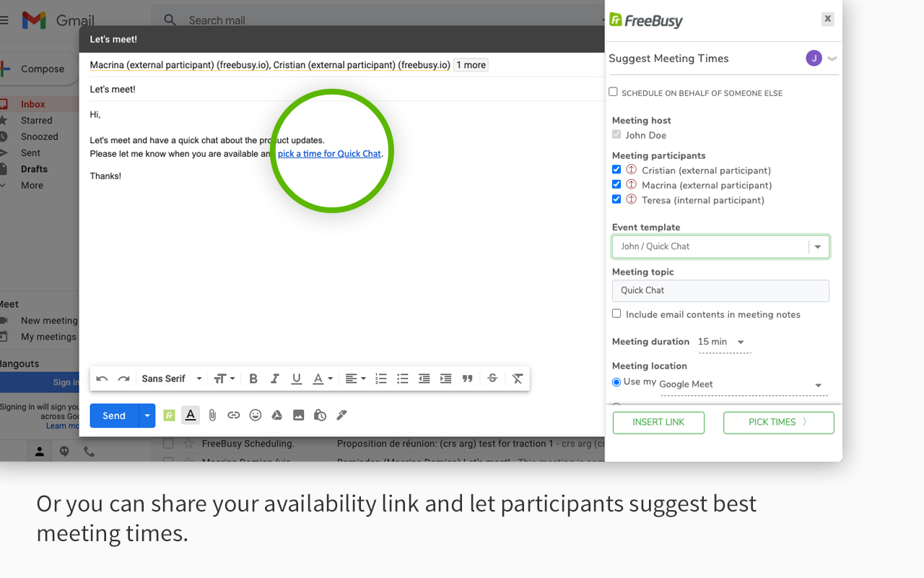This screenshot has height=578, width=924.
Task: Click the Meeting topic field
Action: (720, 290)
